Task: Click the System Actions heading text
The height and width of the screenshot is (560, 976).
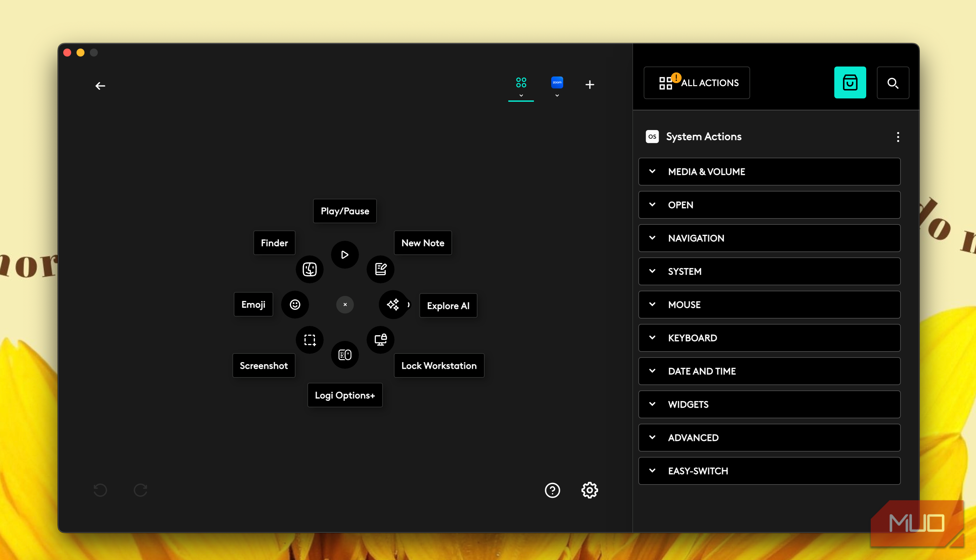Action: [704, 137]
